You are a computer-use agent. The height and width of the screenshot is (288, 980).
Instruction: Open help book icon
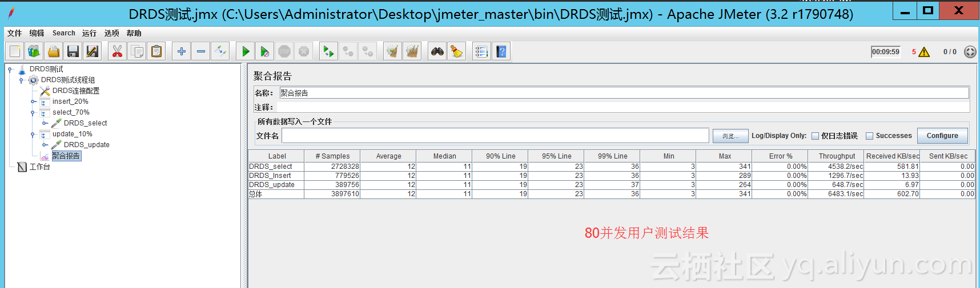pyautogui.click(x=501, y=52)
